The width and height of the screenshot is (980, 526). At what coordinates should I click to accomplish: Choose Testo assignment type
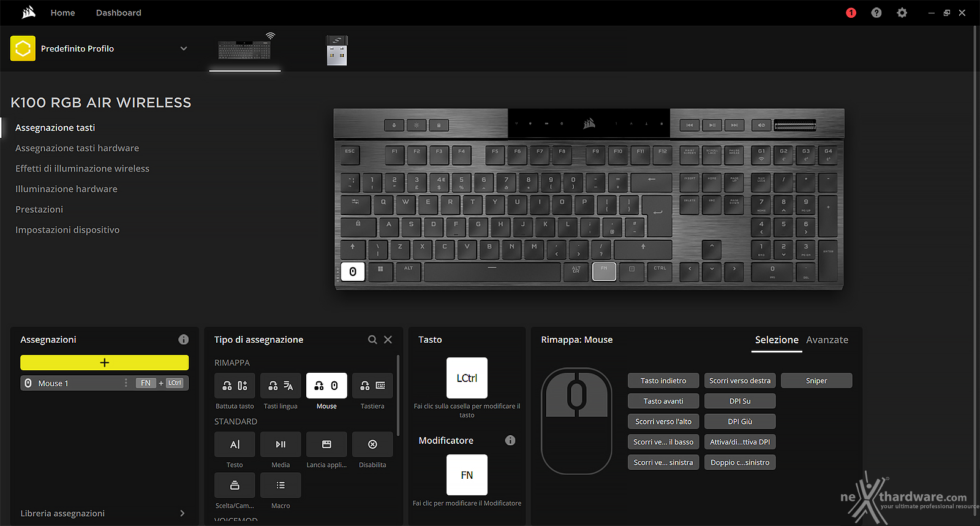[235, 444]
